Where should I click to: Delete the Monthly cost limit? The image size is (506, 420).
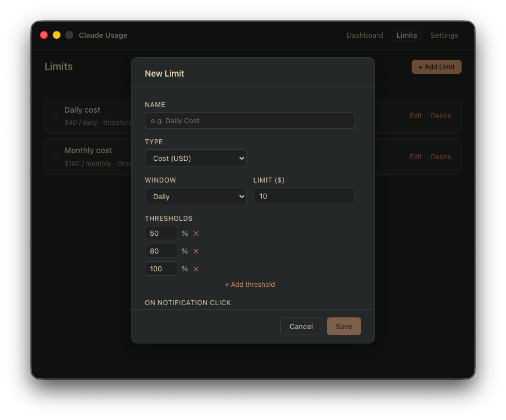441,156
